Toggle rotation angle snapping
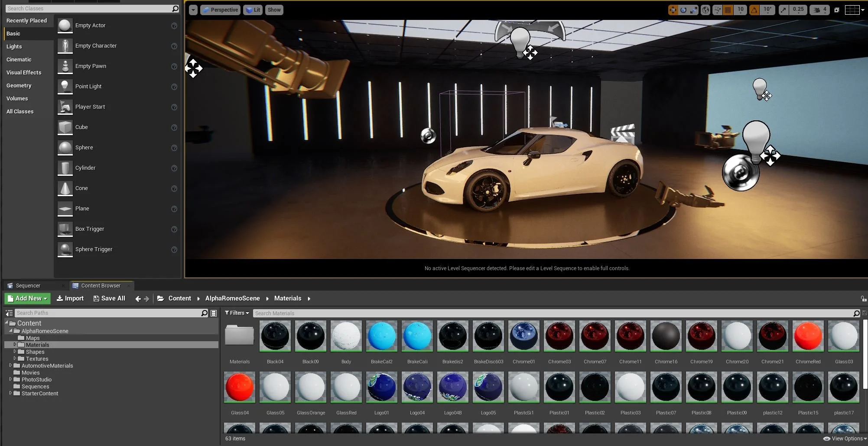This screenshot has height=446, width=868. [754, 10]
